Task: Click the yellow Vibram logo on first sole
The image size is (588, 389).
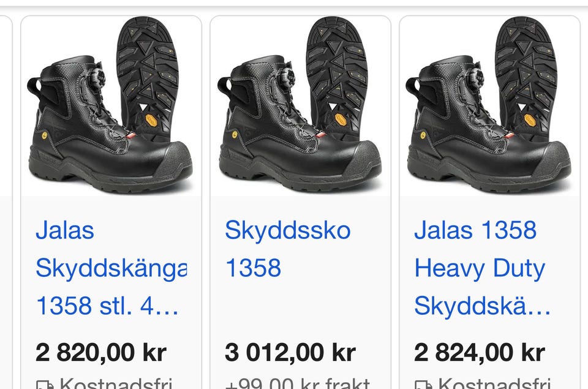Action: 151,119
